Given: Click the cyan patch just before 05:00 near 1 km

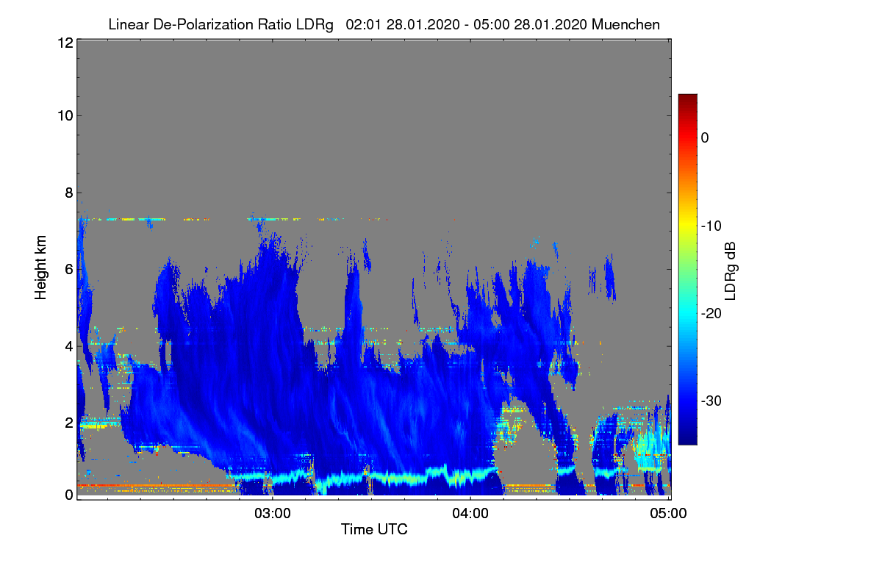Looking at the screenshot, I should coord(651,447).
